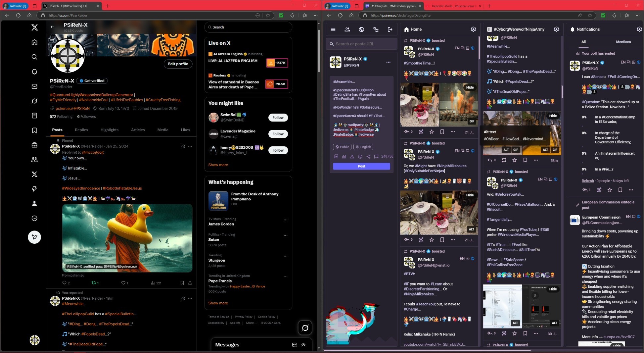Click the X Search field
Viewport: 644px width, 353px height.
coord(248,27)
